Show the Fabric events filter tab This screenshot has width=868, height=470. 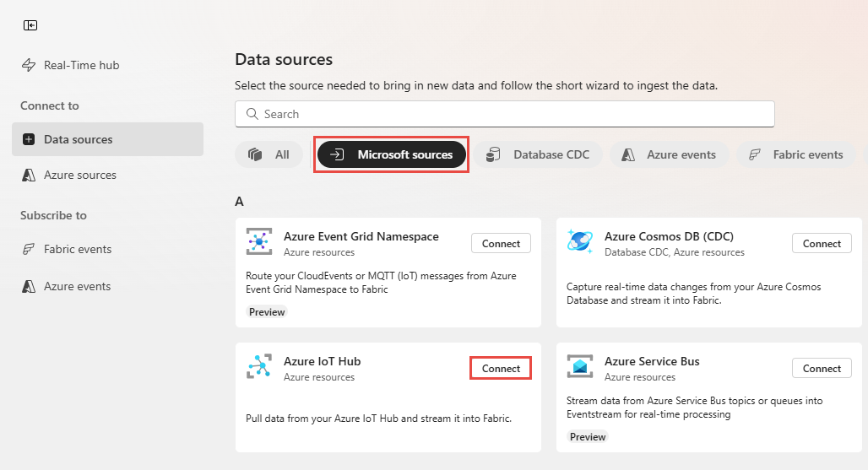[796, 154]
